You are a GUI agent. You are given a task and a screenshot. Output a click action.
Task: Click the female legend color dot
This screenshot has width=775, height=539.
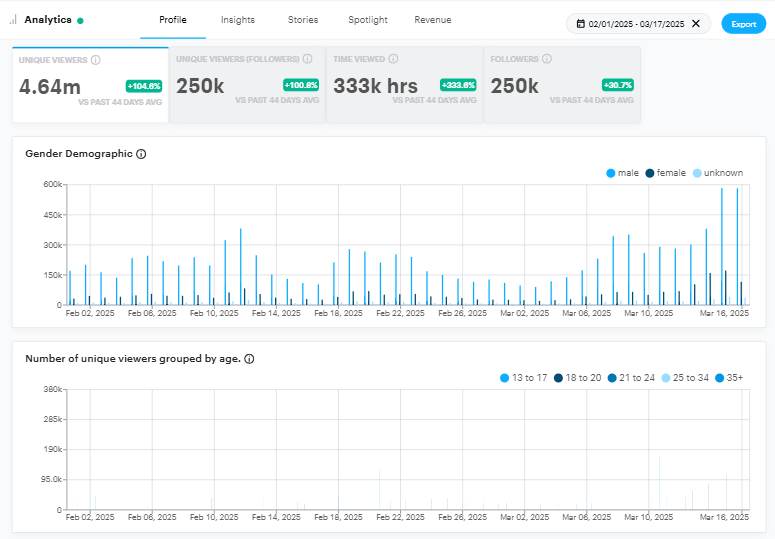(650, 173)
